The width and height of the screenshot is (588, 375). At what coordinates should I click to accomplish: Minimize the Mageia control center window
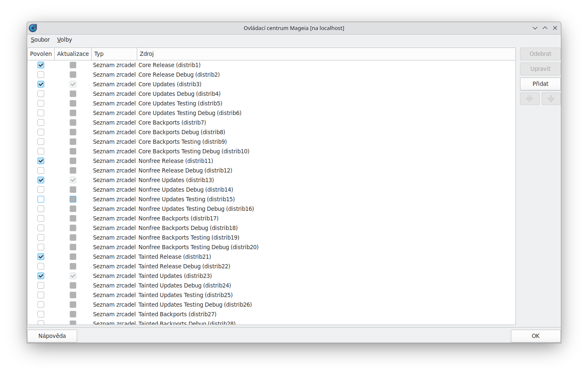point(535,28)
